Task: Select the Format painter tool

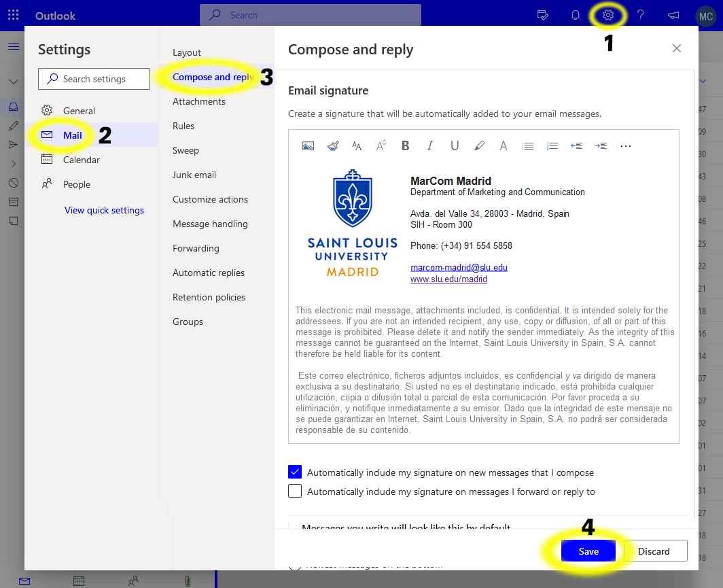Action: click(332, 145)
